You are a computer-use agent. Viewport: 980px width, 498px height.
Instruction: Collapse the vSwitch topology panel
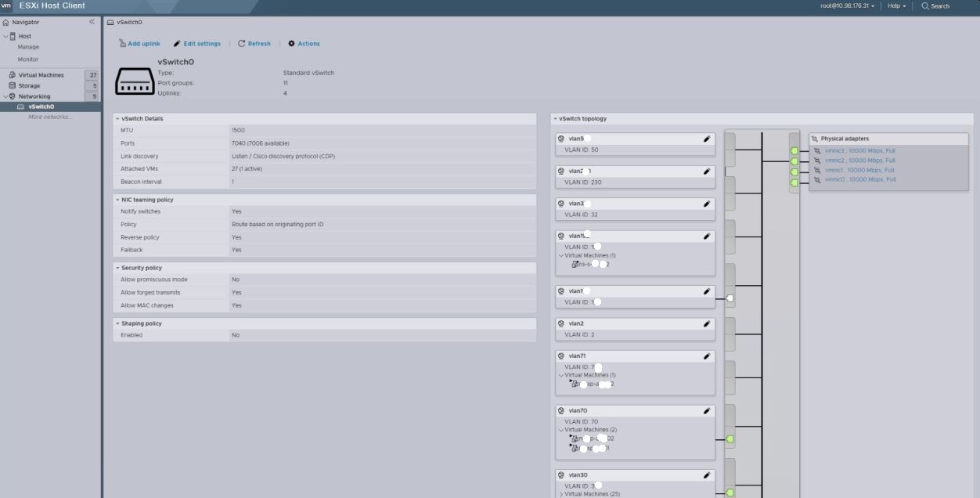pyautogui.click(x=555, y=118)
